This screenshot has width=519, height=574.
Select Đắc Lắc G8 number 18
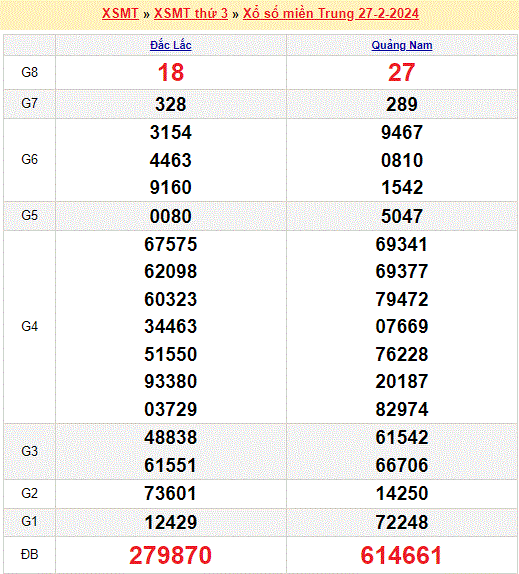pos(171,72)
